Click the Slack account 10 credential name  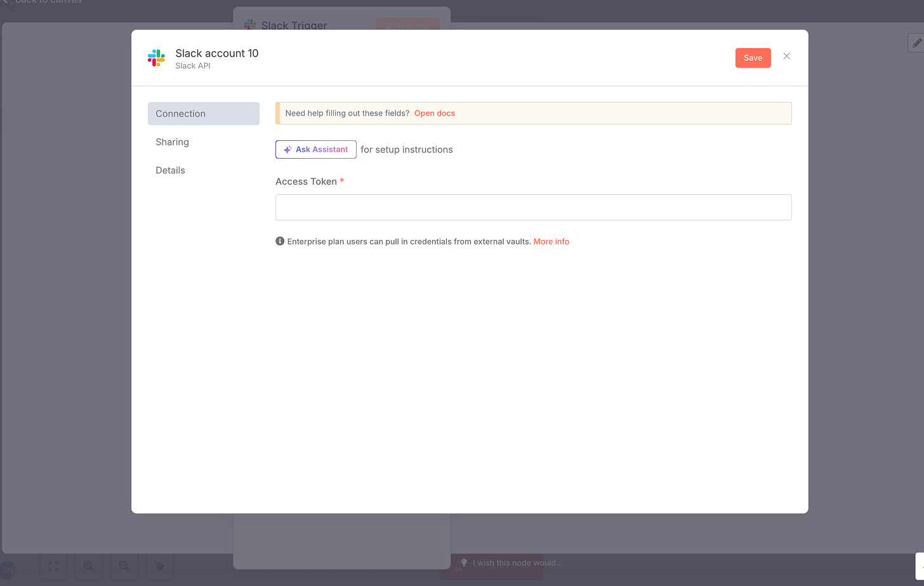(x=217, y=53)
